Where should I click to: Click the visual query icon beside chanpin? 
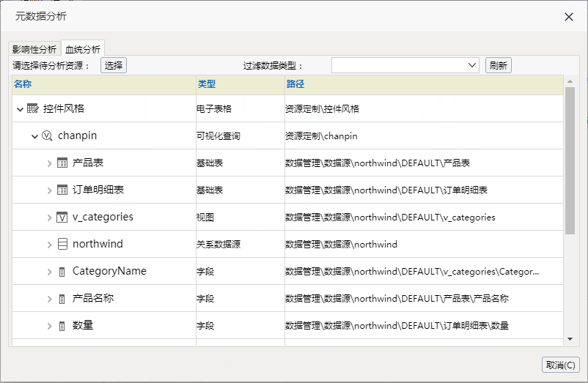47,135
